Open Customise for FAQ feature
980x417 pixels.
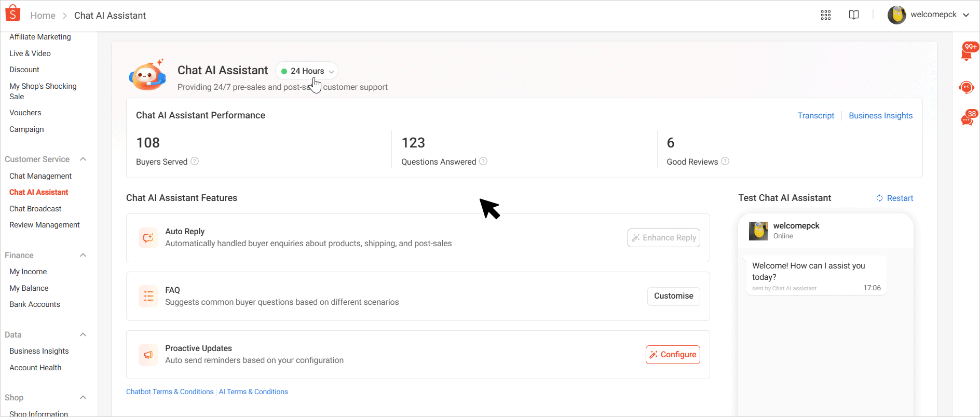[x=673, y=296]
